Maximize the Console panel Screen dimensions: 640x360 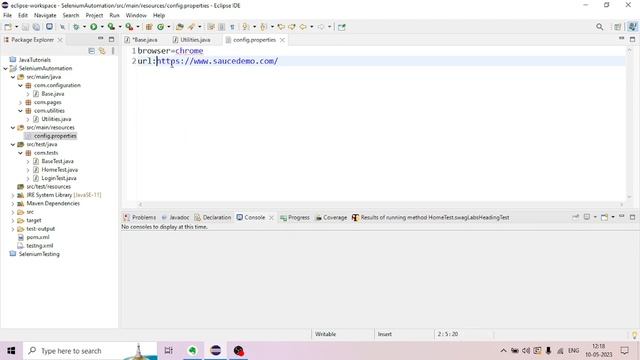(633, 217)
